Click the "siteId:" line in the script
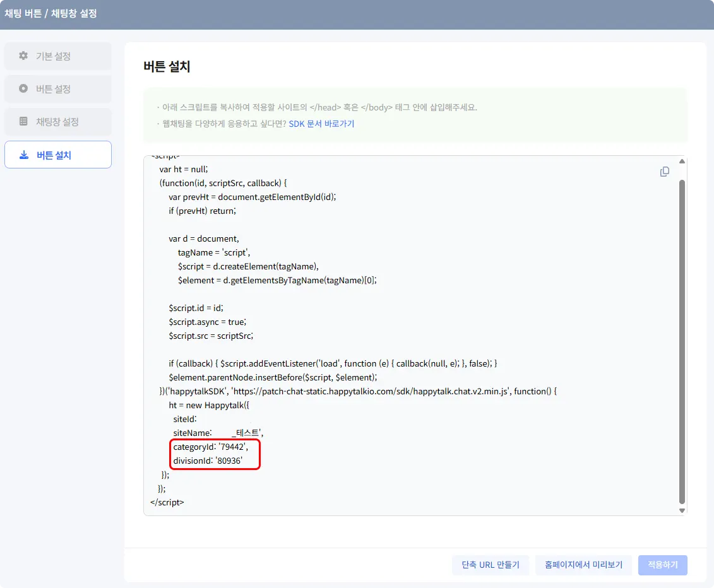Screen dimensions: 714x588 pos(185,419)
